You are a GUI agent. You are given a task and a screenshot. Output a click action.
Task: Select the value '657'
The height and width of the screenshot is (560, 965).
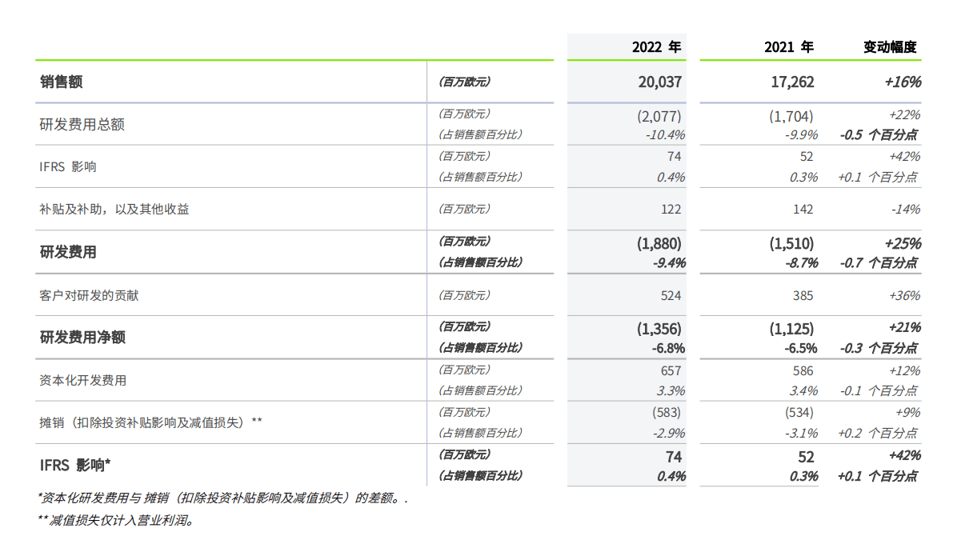click(x=671, y=370)
